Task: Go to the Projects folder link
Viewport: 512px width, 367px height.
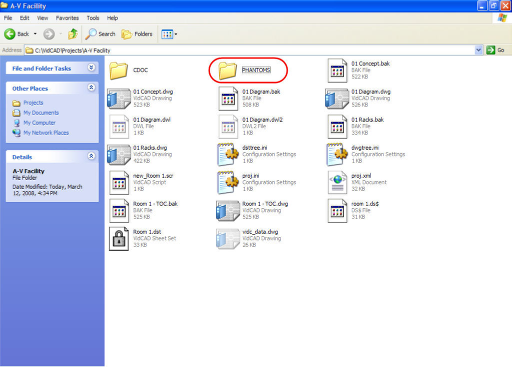Action: coord(33,103)
